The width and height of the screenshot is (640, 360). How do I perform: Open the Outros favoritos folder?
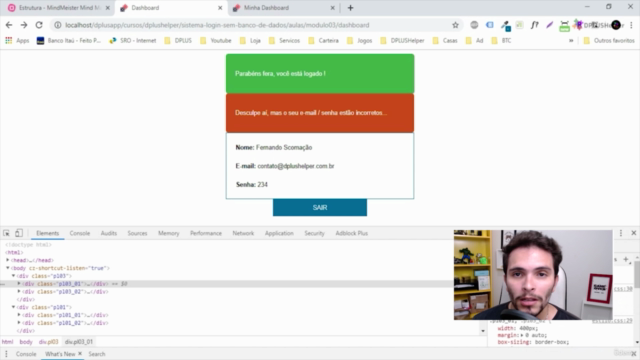[609, 40]
